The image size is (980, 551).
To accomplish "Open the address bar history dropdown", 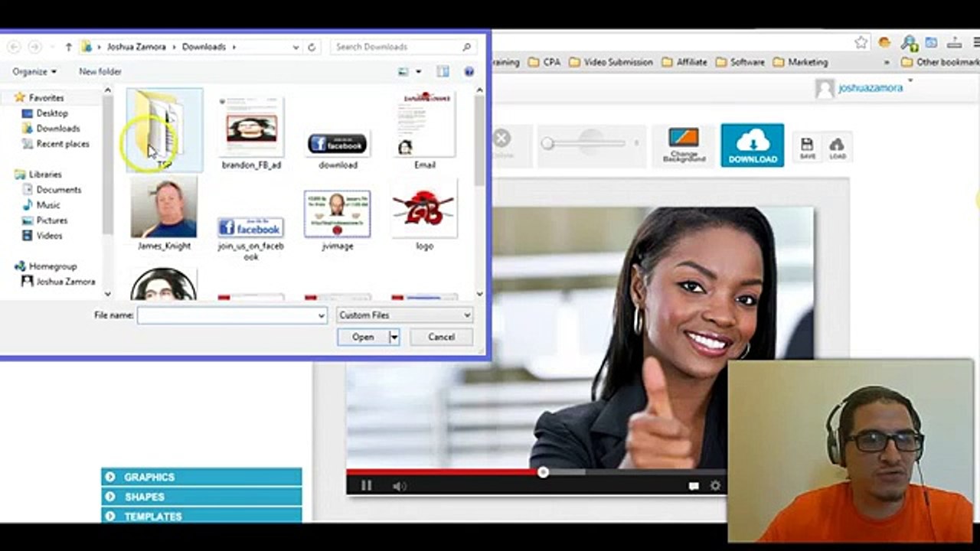I will point(296,47).
